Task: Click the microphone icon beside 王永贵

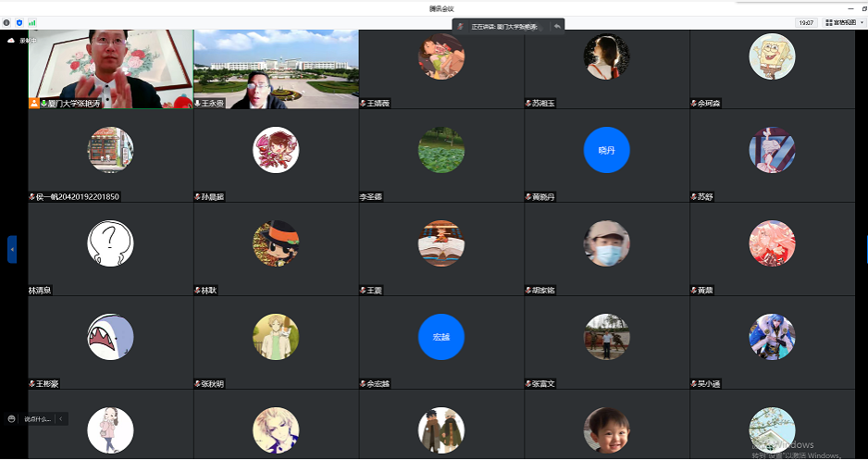Action: coord(198,104)
